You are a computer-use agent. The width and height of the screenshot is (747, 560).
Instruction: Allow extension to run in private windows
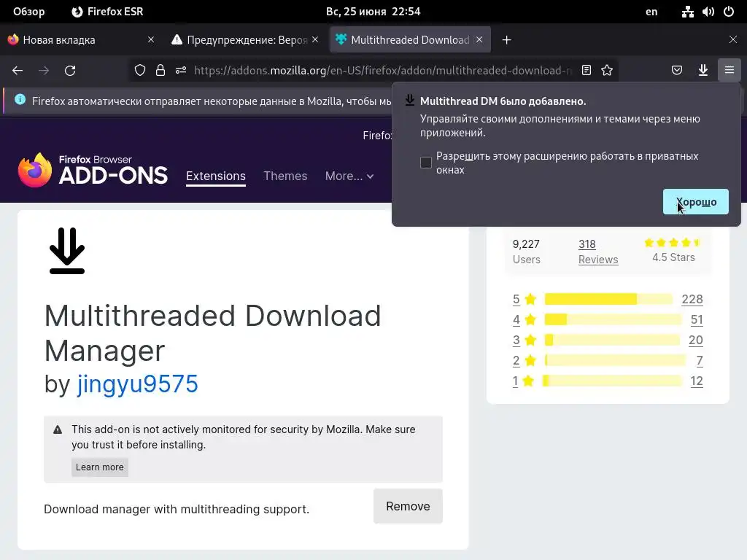pos(426,163)
